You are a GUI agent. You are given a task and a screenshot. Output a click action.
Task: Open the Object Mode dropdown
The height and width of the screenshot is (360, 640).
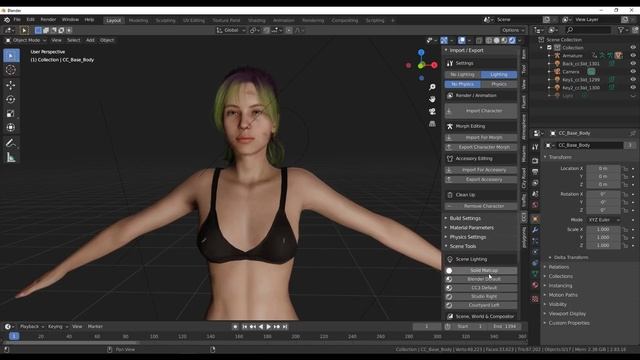[x=26, y=40]
